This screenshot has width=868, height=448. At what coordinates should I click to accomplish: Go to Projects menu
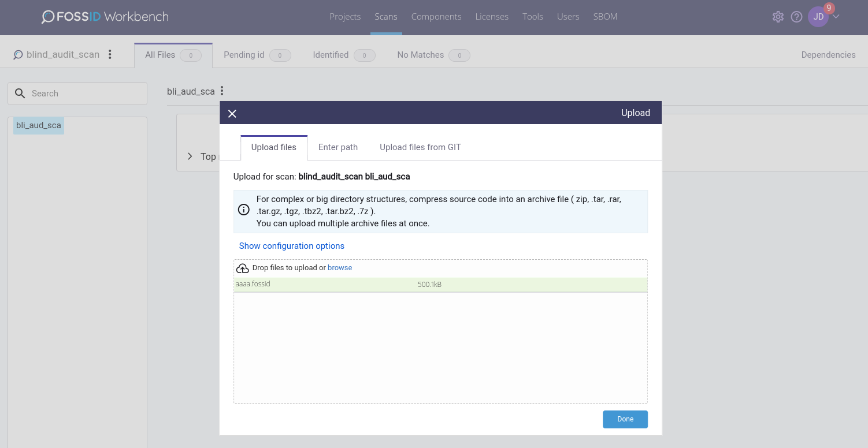[345, 17]
